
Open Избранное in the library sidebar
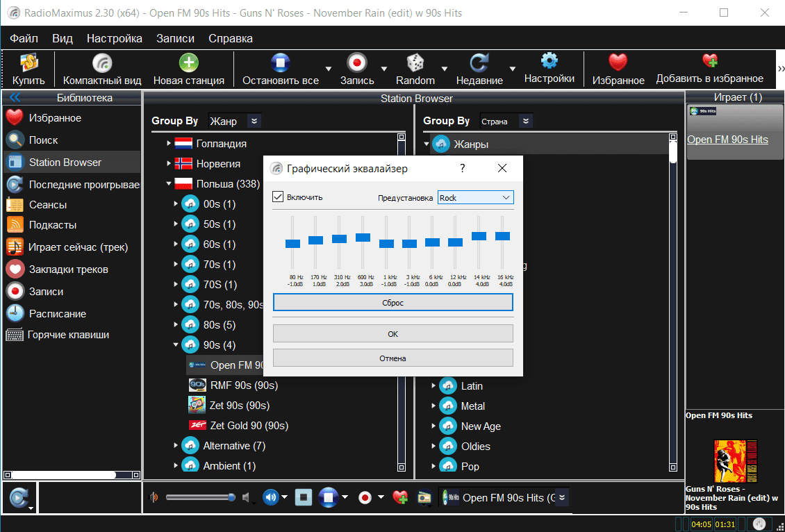click(55, 118)
